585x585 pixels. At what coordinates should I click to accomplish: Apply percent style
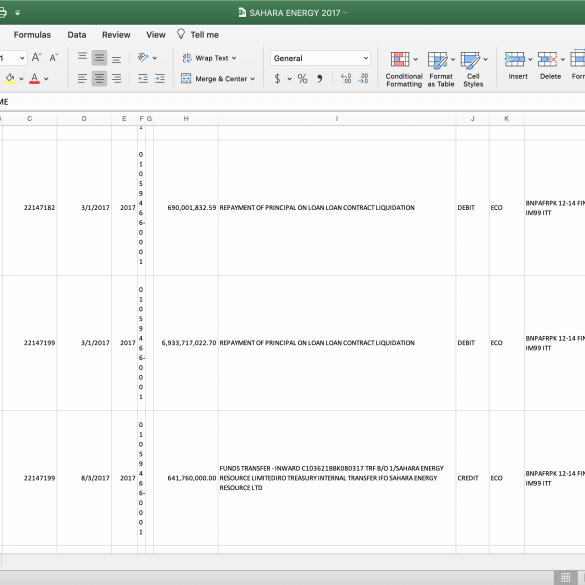click(303, 79)
